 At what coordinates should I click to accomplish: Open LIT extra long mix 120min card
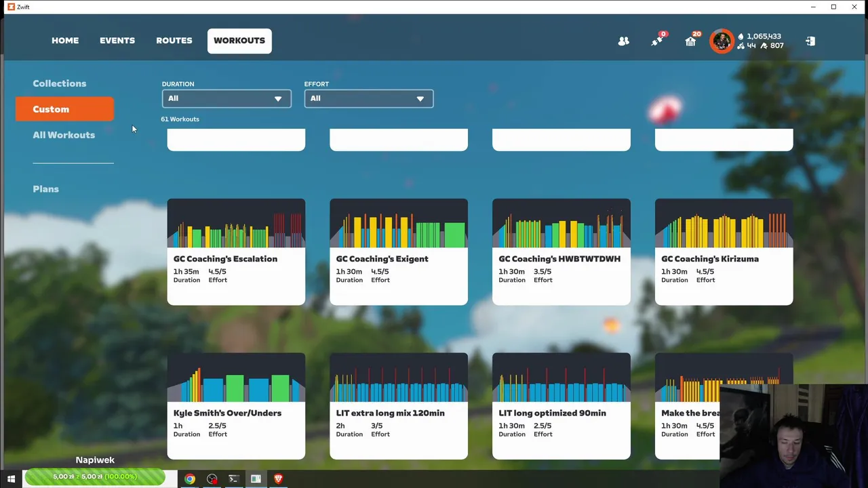(x=399, y=406)
